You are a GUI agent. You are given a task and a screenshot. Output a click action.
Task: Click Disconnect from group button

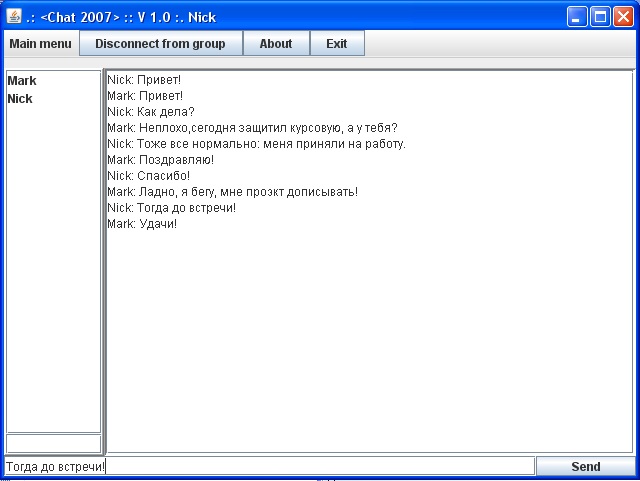click(x=161, y=43)
